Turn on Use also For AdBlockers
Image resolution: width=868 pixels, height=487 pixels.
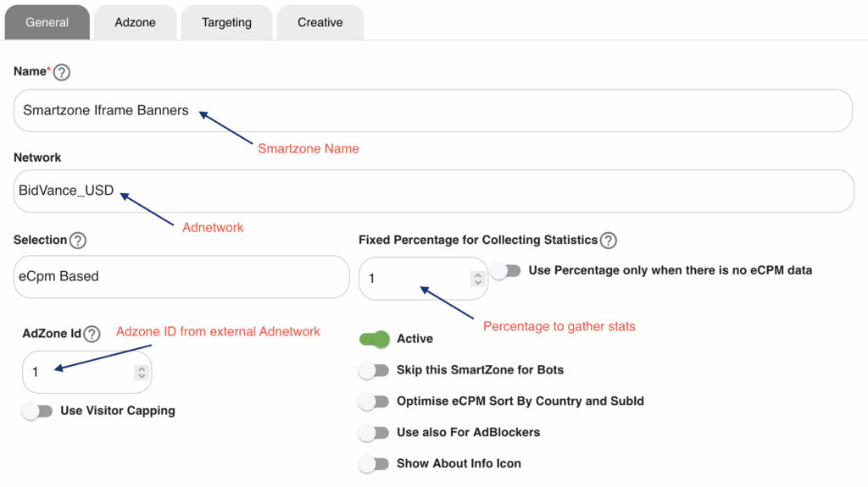pos(374,433)
